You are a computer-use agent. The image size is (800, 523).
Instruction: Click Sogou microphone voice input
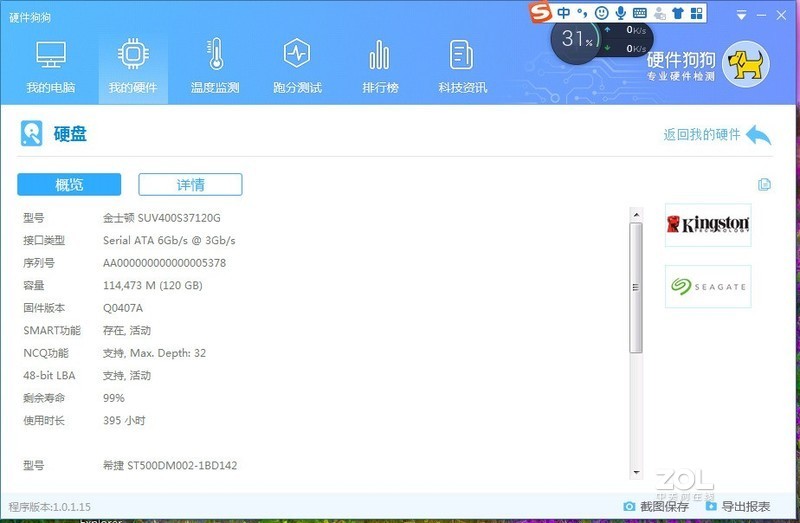[620, 13]
